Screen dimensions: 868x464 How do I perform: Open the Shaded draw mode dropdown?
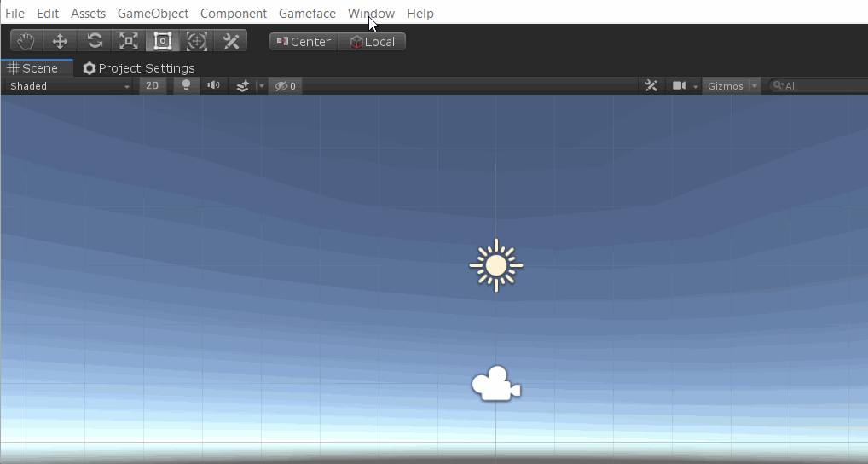coord(69,86)
